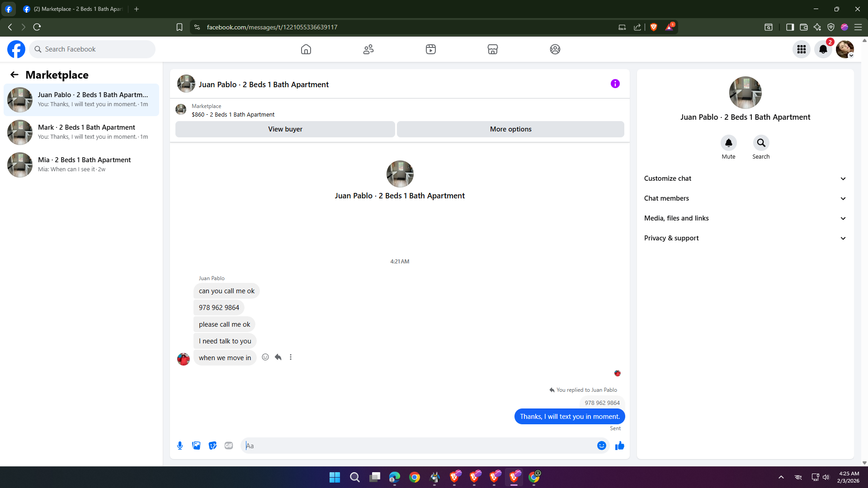Open the sticker picker icon
Image resolution: width=868 pixels, height=488 pixels.
point(212,446)
